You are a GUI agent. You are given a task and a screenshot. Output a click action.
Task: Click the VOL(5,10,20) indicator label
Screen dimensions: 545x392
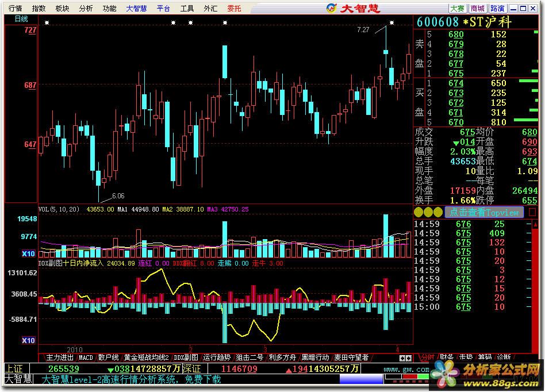coord(59,209)
